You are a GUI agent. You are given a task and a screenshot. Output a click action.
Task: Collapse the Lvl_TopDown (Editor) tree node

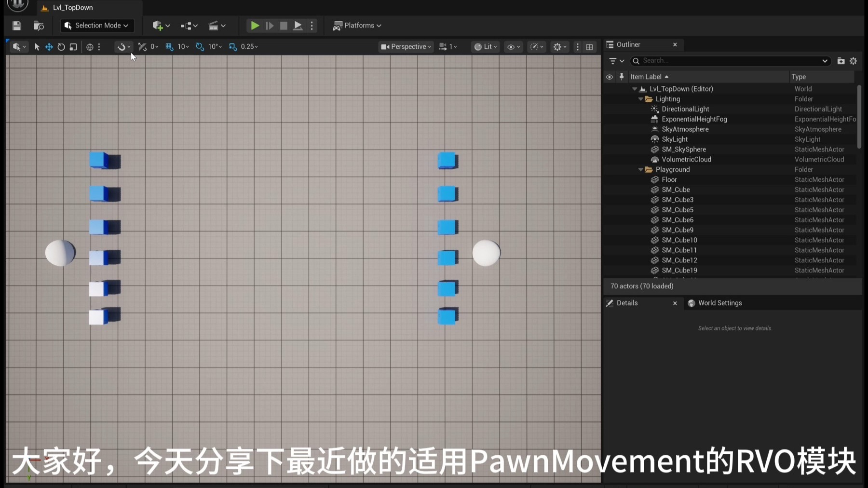click(x=635, y=89)
